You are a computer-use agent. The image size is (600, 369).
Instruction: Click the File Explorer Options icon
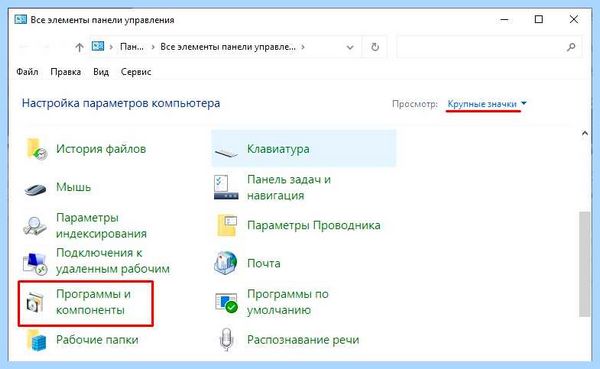coord(227,225)
